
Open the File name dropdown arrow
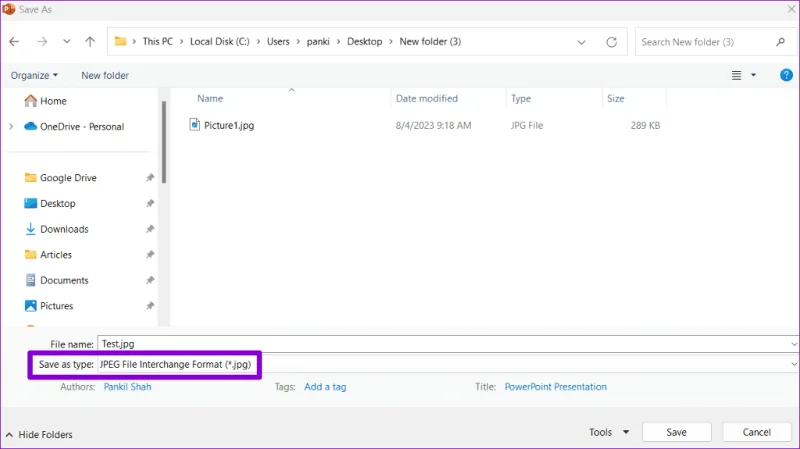click(794, 344)
